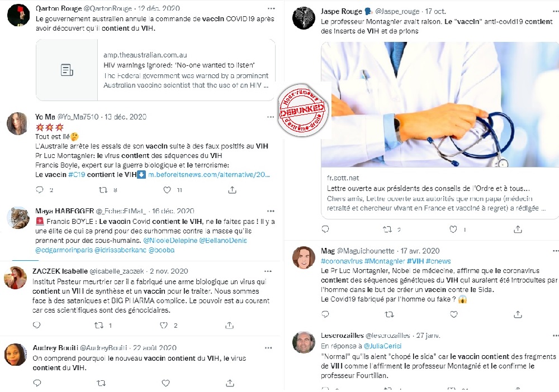Open theaustralian.com.au article card
This screenshot has height=392, width=559.
[x=155, y=70]
